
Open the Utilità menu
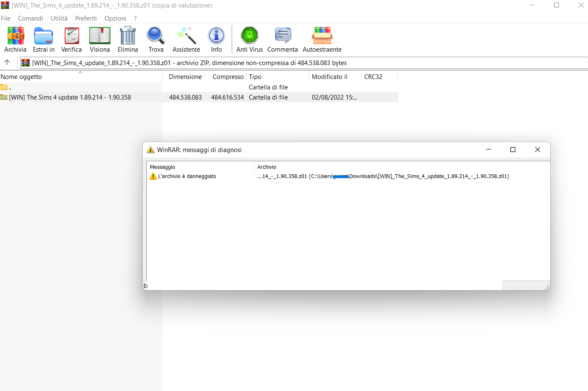point(59,18)
